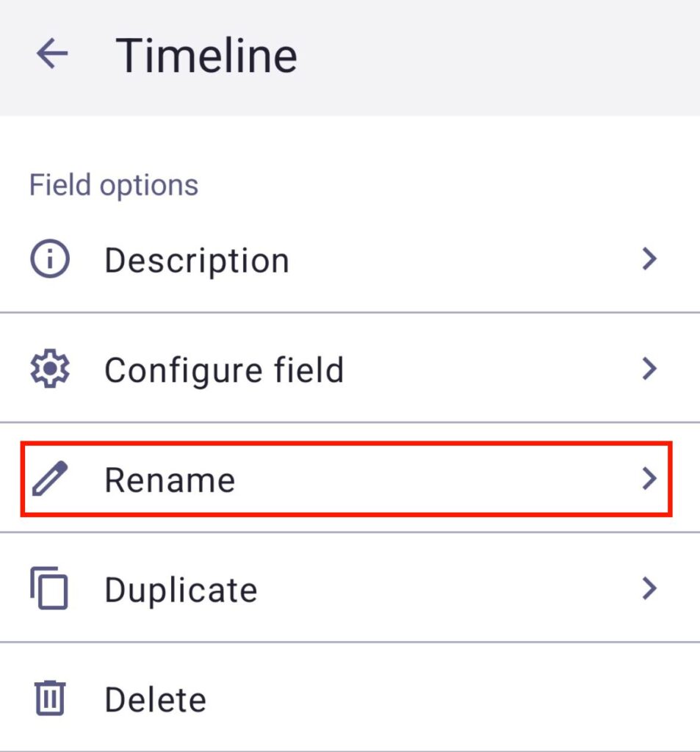The image size is (700, 752).
Task: Open the Description menu entry
Action: tap(197, 261)
